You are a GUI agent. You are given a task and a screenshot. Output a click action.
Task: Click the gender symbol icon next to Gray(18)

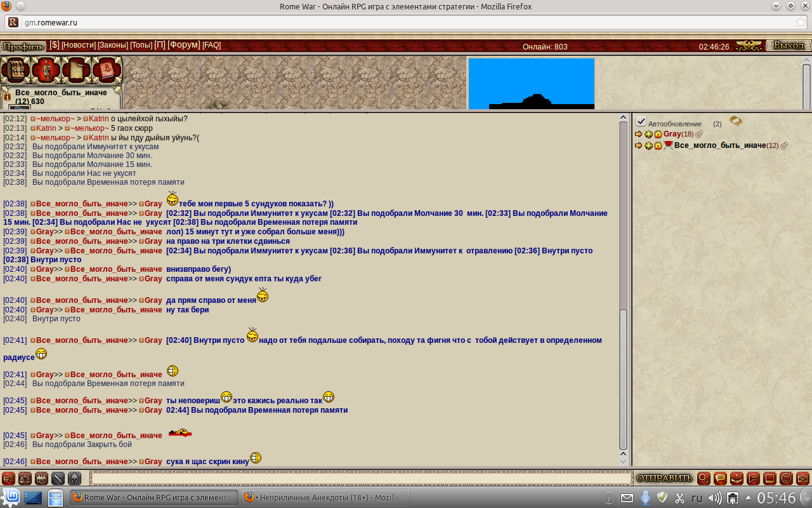[699, 135]
